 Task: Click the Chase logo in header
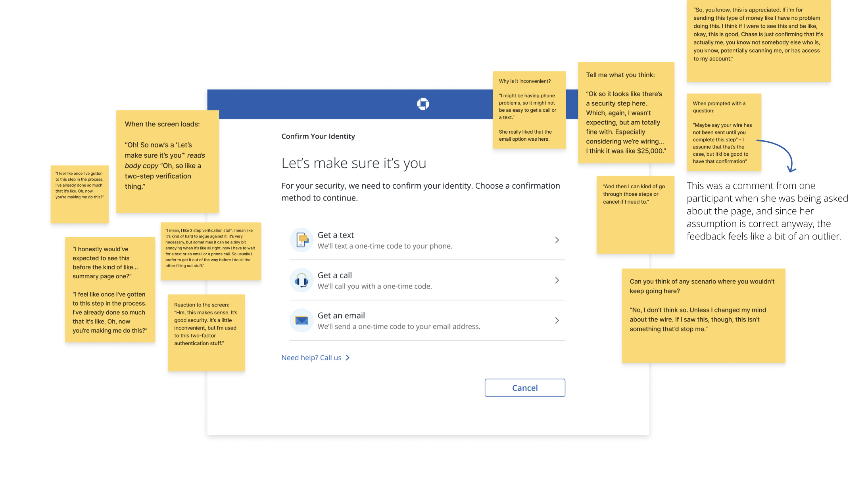point(423,104)
